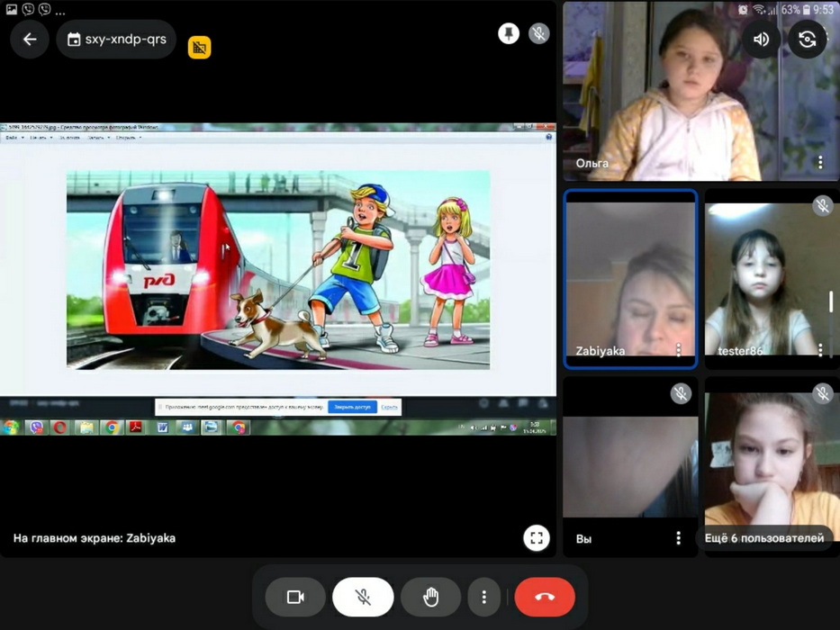Click the yellow icon beside the meeting code

pos(199,47)
